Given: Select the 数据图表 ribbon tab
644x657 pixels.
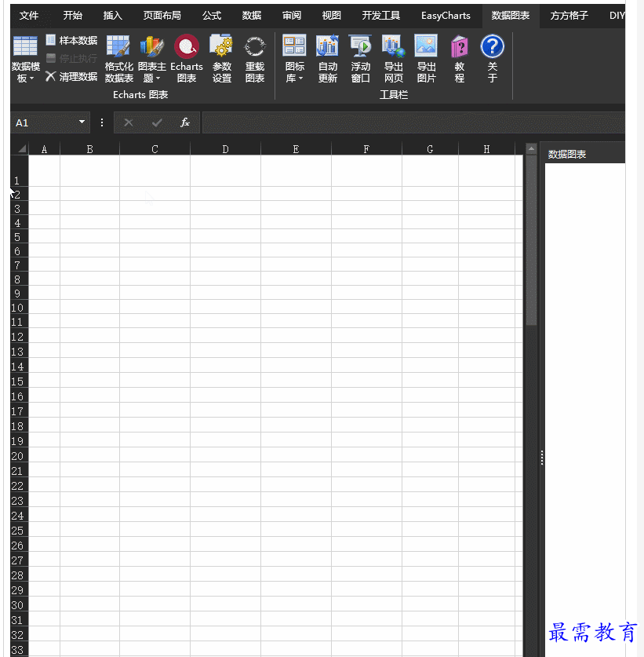Looking at the screenshot, I should click(511, 16).
